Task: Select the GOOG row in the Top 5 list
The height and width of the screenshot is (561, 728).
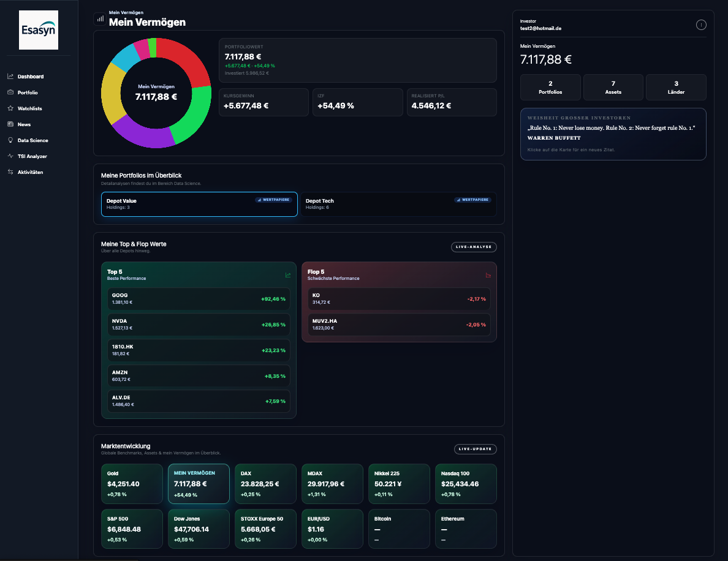Action: (199, 298)
